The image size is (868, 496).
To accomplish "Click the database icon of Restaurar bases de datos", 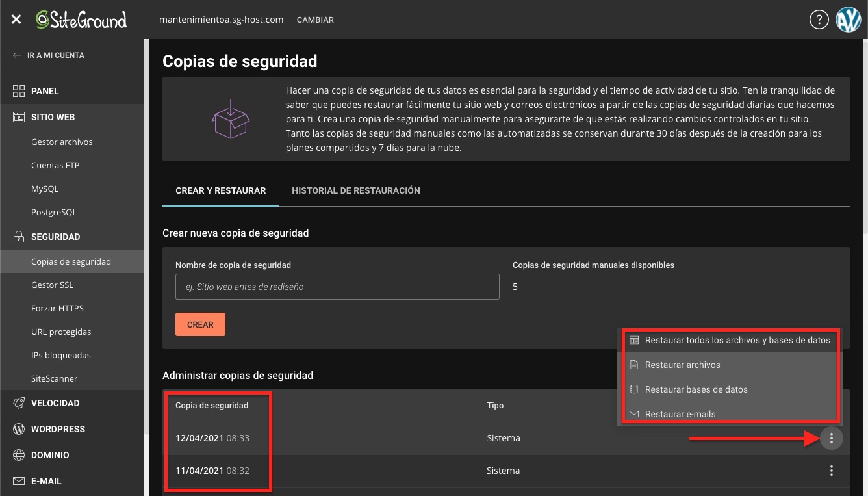I will 634,389.
